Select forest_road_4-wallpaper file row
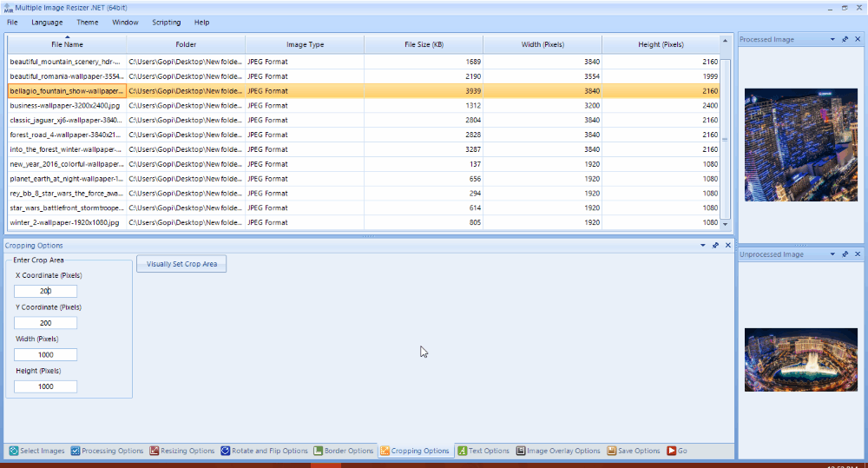Image resolution: width=868 pixels, height=468 pixels. click(364, 135)
